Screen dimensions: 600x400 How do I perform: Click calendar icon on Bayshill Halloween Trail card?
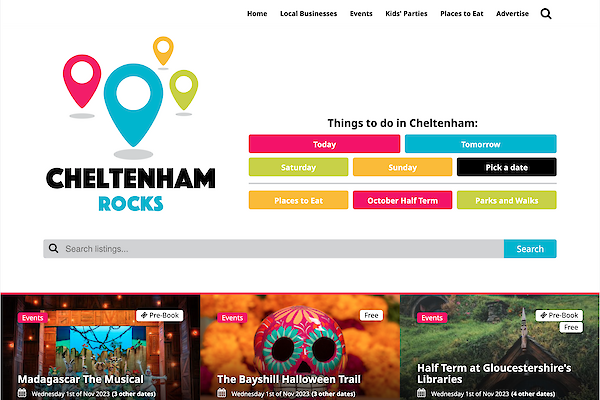click(x=222, y=393)
